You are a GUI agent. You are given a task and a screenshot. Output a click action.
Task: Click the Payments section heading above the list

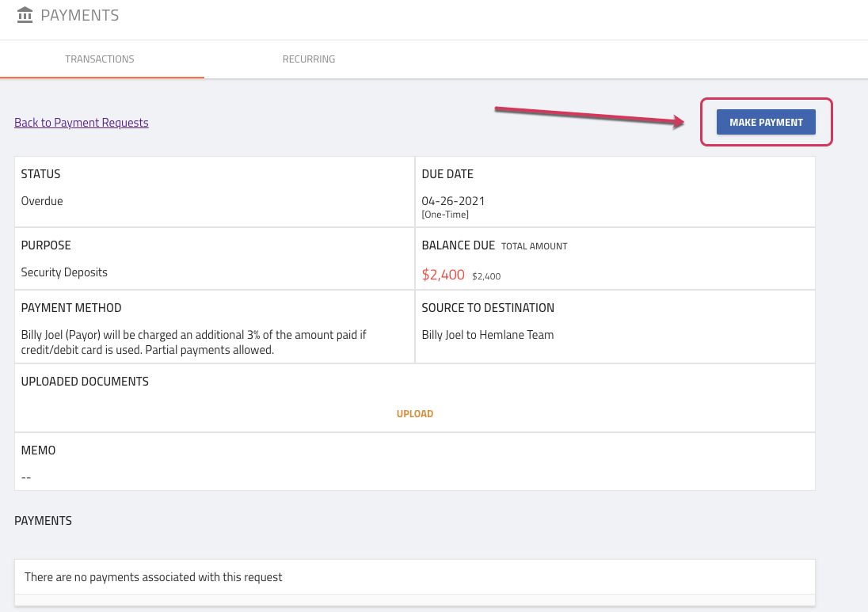(43, 521)
